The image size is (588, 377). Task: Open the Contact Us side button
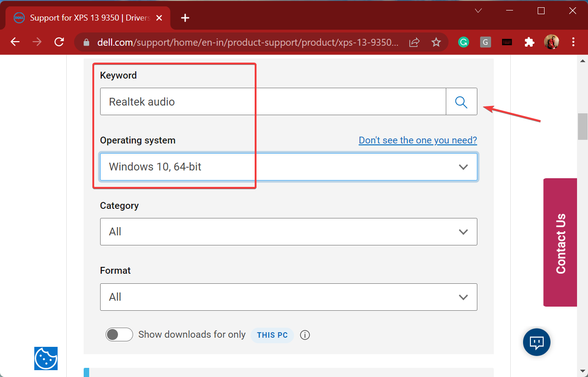pyautogui.click(x=560, y=242)
